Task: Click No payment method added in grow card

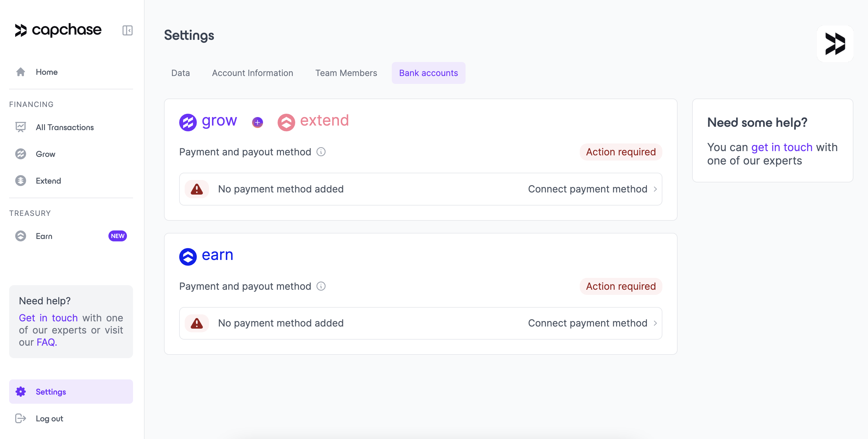Action: (x=281, y=189)
